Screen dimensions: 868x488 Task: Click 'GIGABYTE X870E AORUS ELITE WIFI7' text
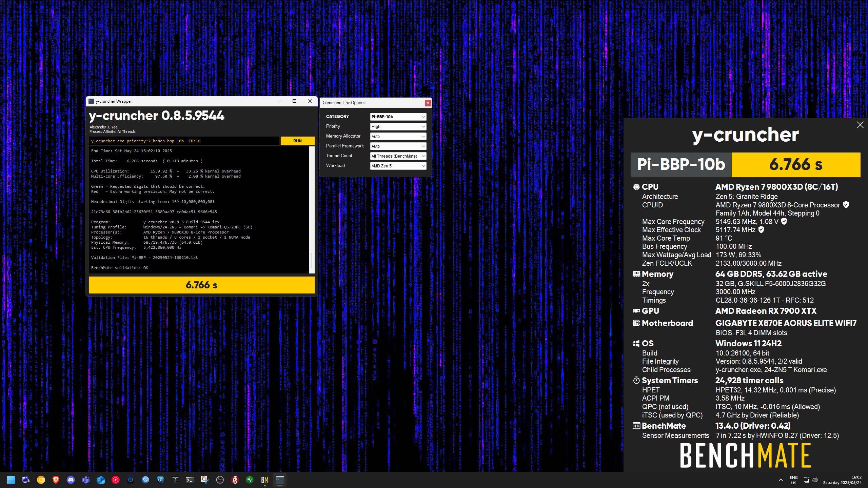click(x=786, y=323)
